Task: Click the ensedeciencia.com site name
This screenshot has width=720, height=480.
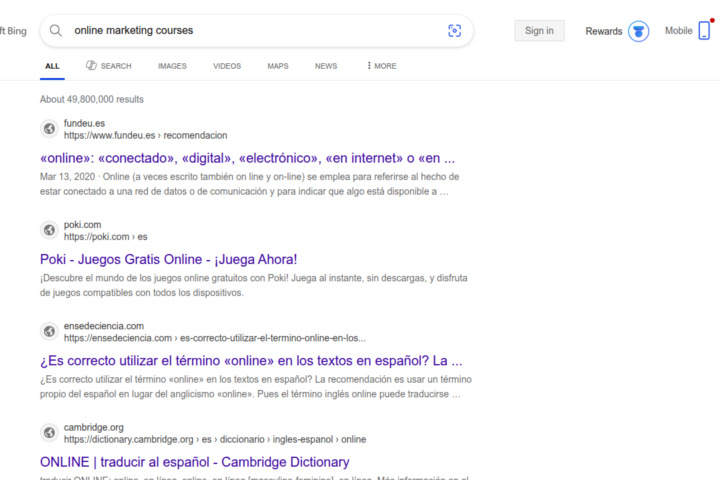Action: pyautogui.click(x=104, y=326)
